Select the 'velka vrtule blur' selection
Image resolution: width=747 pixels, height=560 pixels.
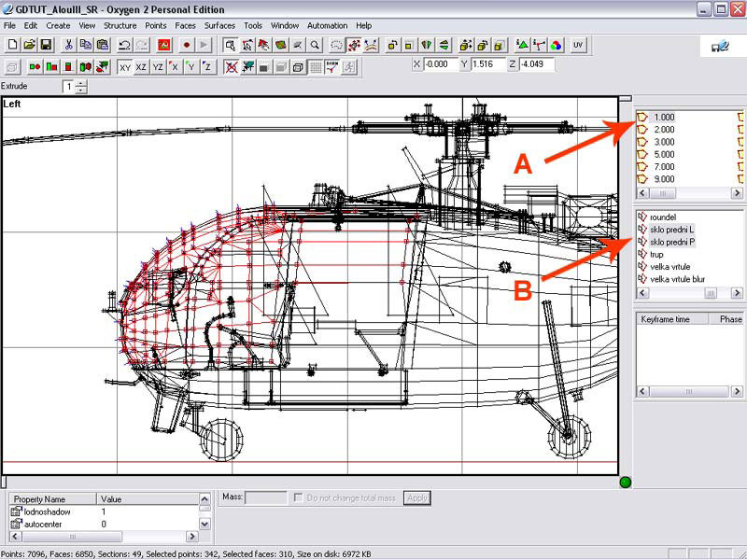(x=678, y=279)
